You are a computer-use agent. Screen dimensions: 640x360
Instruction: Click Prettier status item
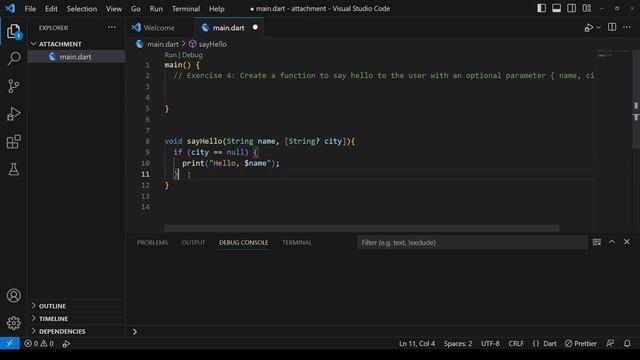tap(581, 344)
